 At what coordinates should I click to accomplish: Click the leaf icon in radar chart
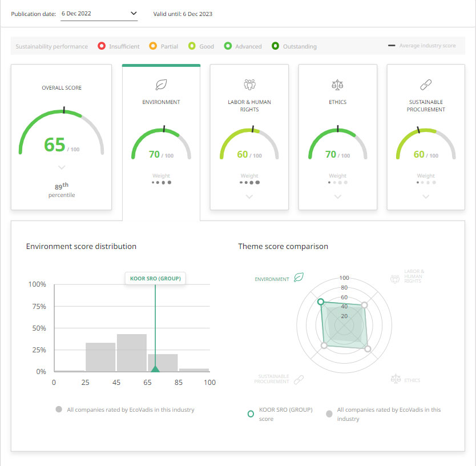(298, 278)
